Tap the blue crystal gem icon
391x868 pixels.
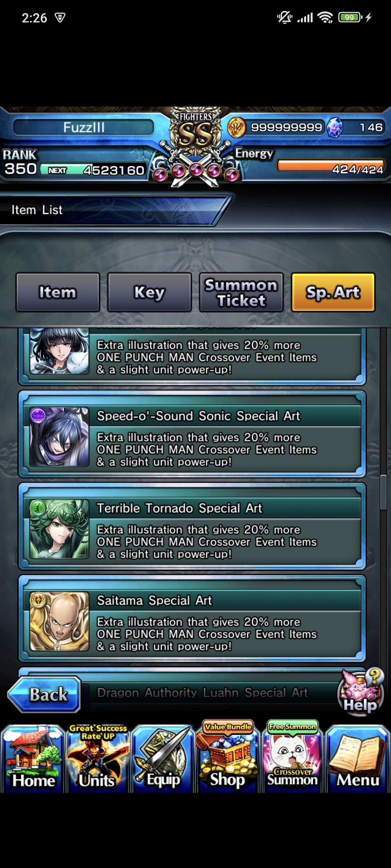[335, 127]
